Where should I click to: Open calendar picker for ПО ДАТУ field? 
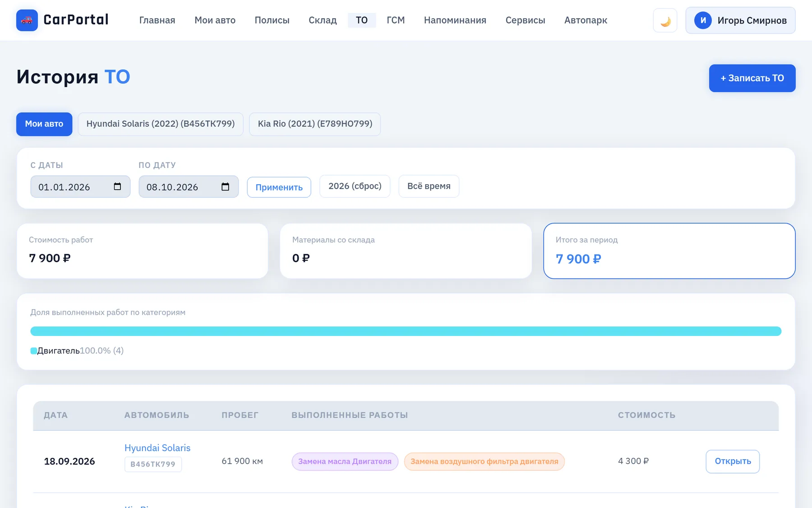pos(226,186)
